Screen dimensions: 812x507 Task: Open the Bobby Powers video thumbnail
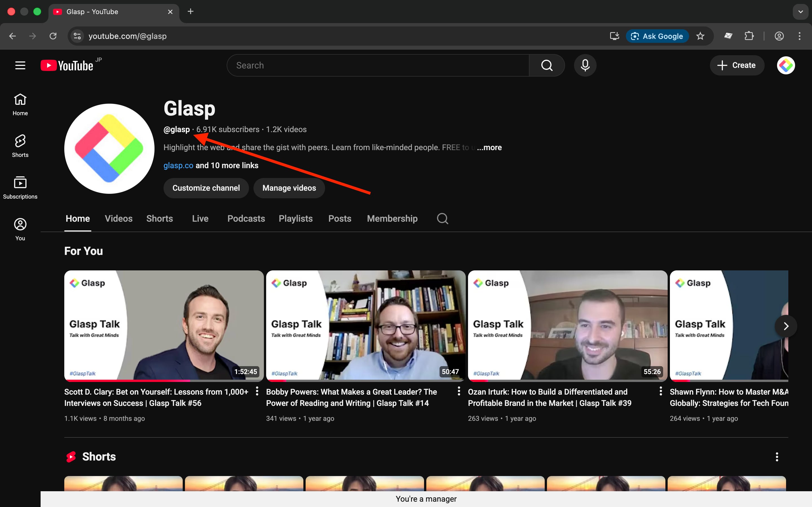point(365,325)
